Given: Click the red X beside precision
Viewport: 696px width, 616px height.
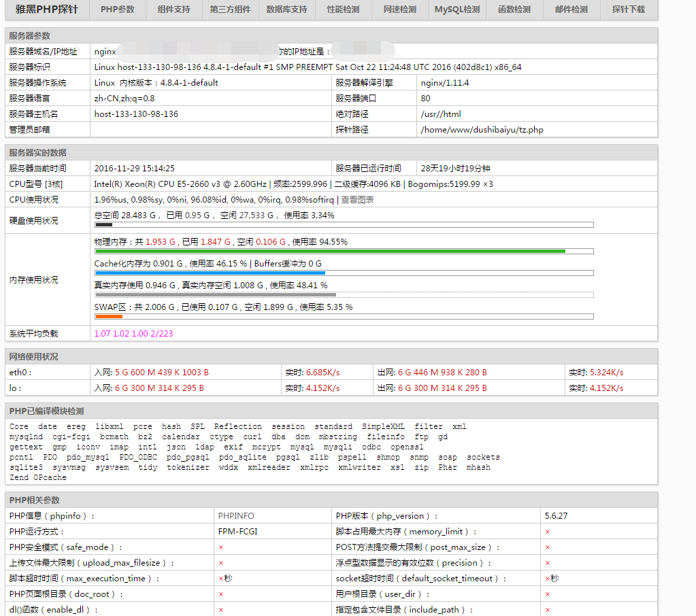Looking at the screenshot, I should click(547, 563).
